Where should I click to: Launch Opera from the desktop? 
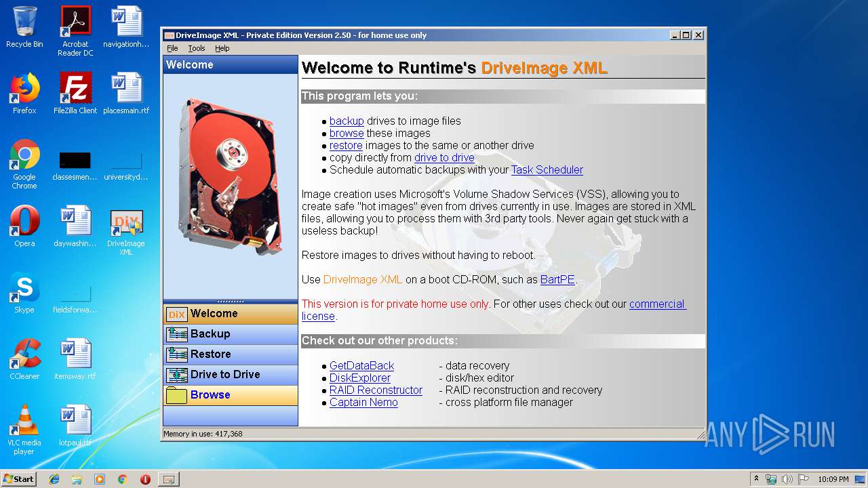(24, 226)
